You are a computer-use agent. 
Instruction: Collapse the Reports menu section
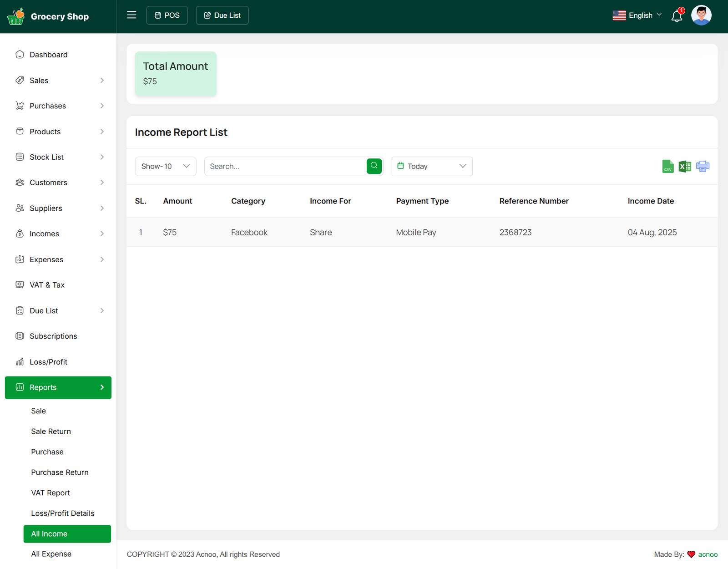[x=58, y=388]
